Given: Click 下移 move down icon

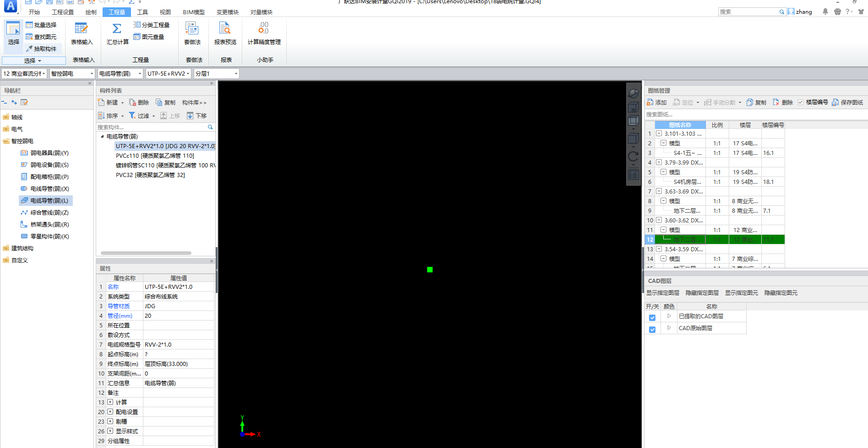Looking at the screenshot, I should pos(190,116).
